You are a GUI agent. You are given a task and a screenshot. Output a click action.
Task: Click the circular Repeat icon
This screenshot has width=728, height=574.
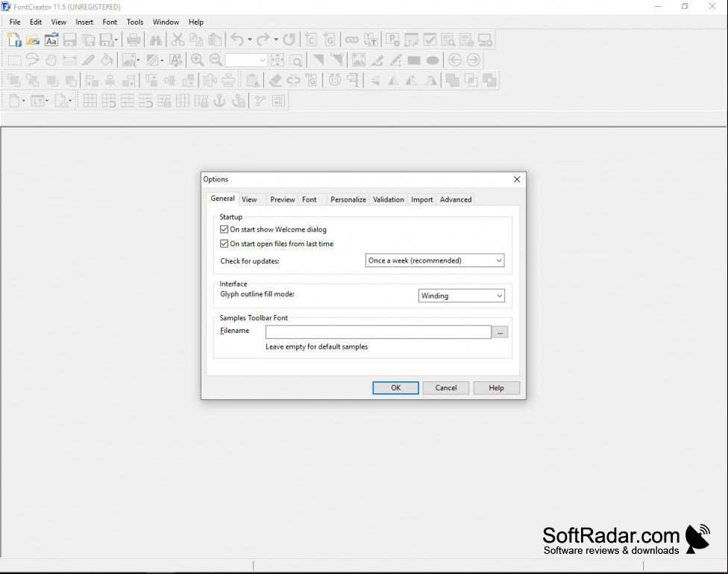tap(289, 40)
